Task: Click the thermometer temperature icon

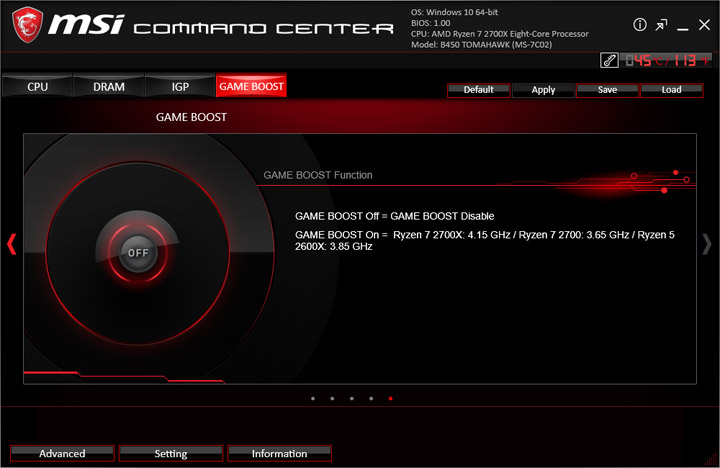Action: (609, 60)
